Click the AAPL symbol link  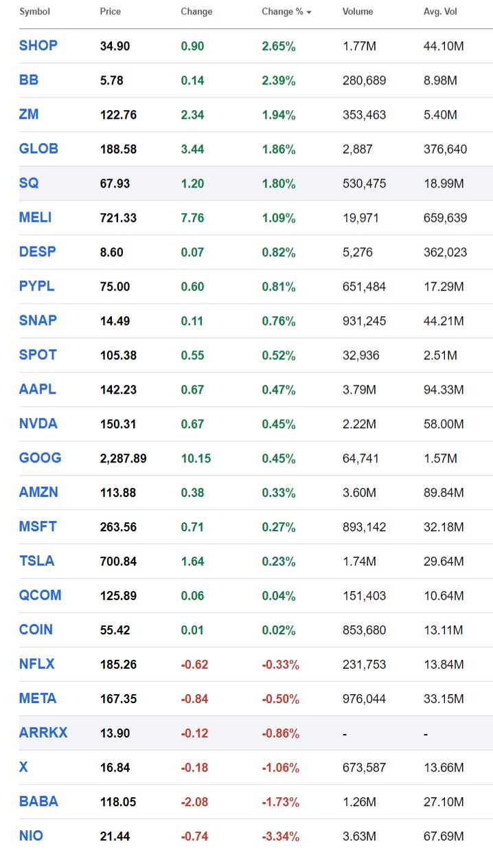tap(38, 390)
